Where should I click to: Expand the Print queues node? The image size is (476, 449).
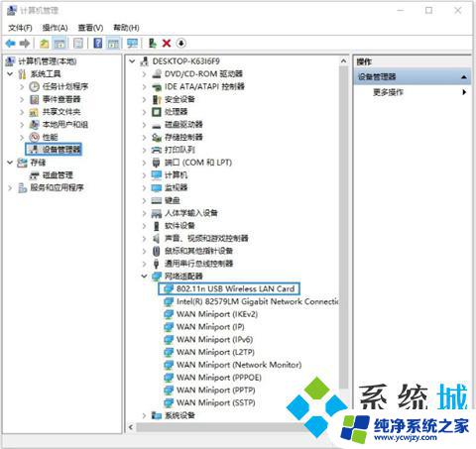[144, 150]
